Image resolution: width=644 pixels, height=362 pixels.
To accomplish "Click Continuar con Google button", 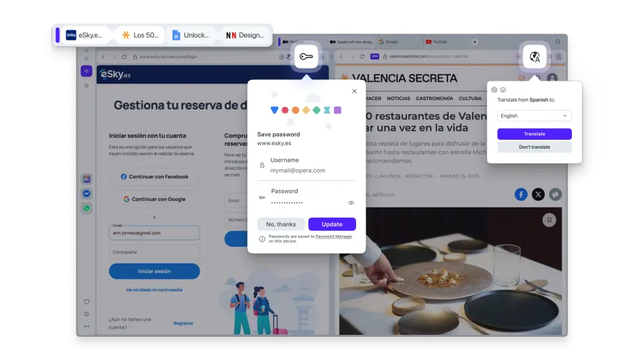I will pos(155,199).
